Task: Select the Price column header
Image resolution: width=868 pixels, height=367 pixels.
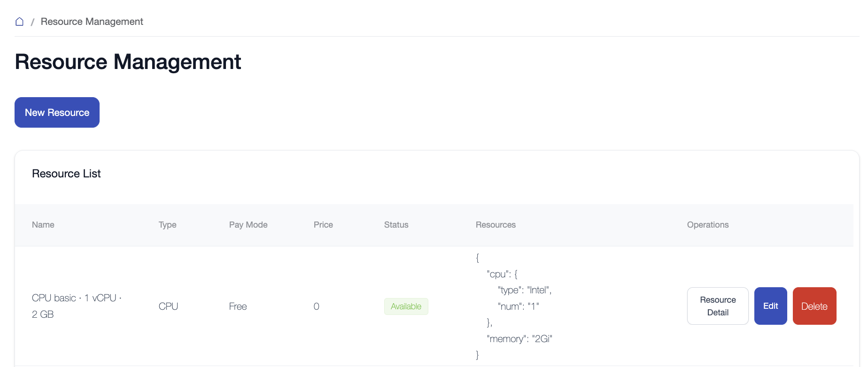Action: 323,225
